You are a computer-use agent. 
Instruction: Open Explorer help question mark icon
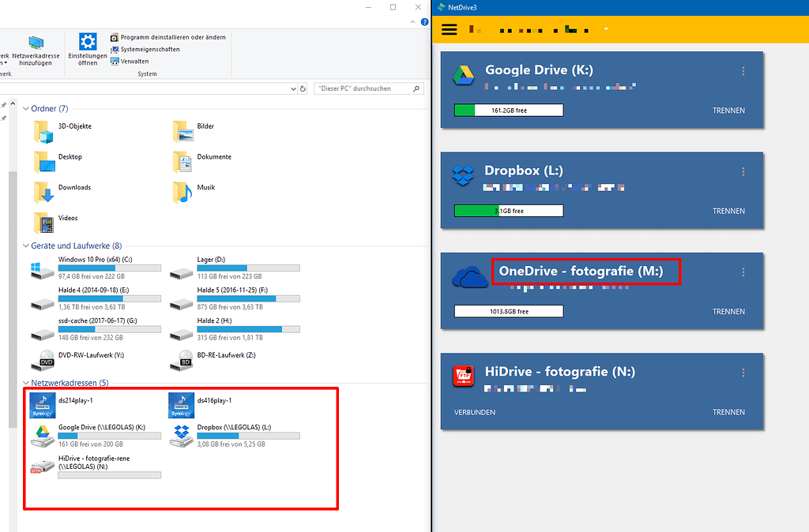pyautogui.click(x=424, y=21)
